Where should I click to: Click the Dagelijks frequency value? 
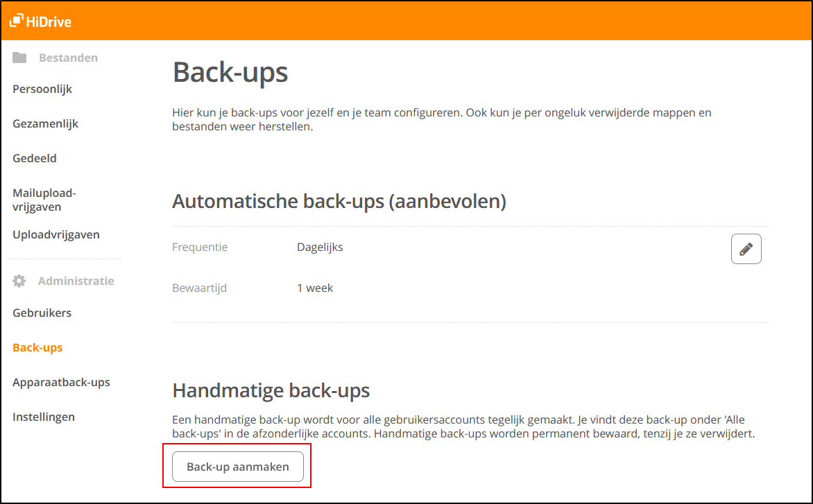tap(319, 247)
